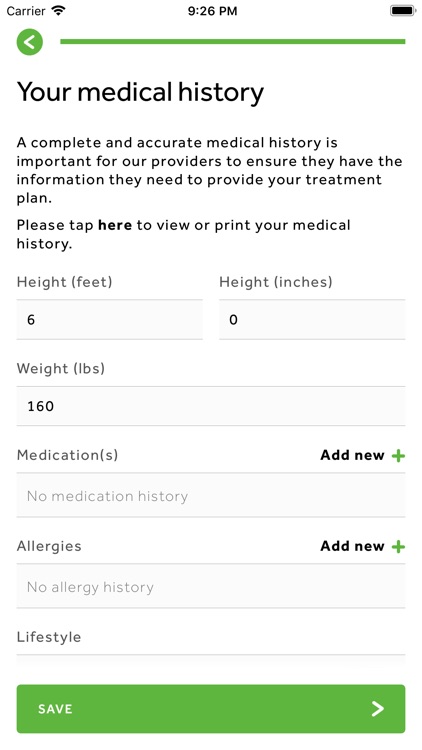Tap 'Add new' for Allergies
This screenshot has height=750, width=422.
[352, 546]
